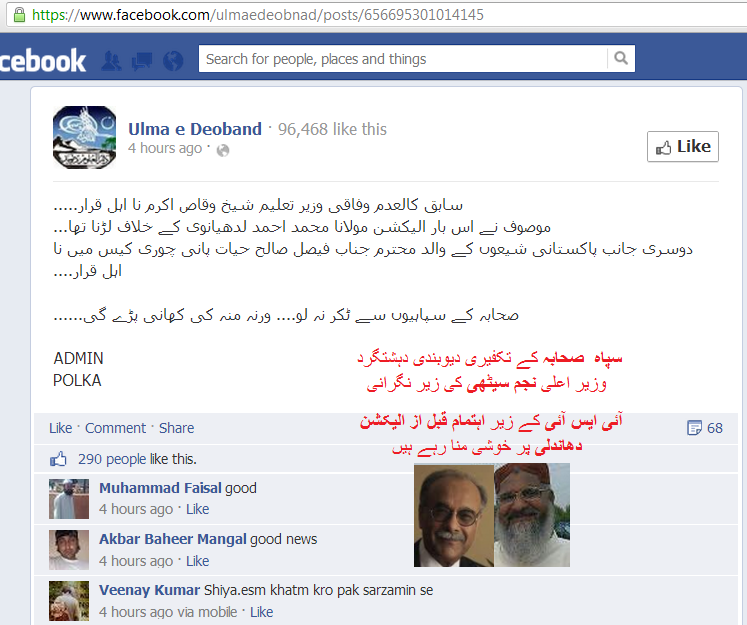This screenshot has height=625, width=747.
Task: Open the Ulma e Deoband profile picture
Action: (x=84, y=137)
